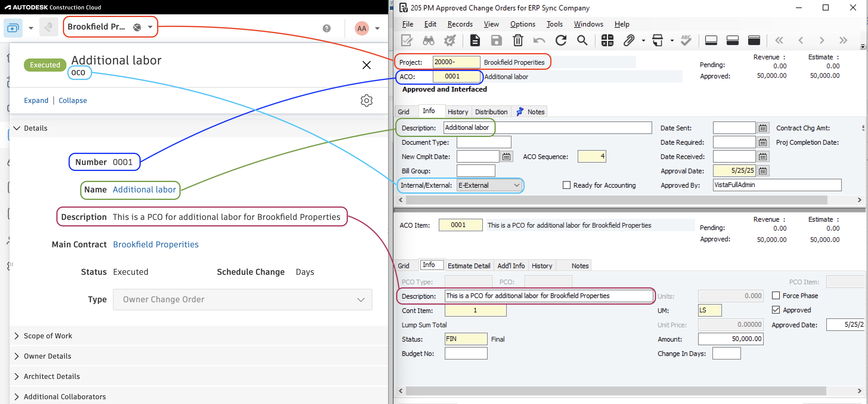
Task: Click the undo arrow icon
Action: (539, 41)
